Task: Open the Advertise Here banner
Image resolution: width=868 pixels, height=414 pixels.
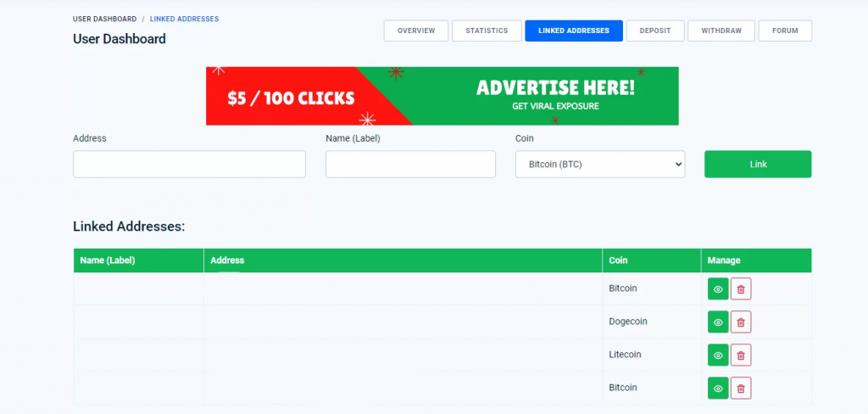Action: 442,96
